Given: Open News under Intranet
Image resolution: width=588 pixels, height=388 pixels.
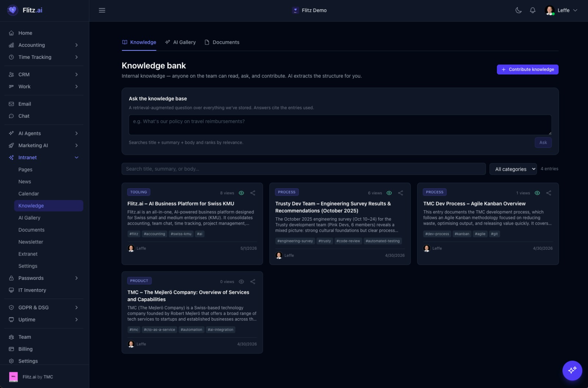Looking at the screenshot, I should [25, 182].
